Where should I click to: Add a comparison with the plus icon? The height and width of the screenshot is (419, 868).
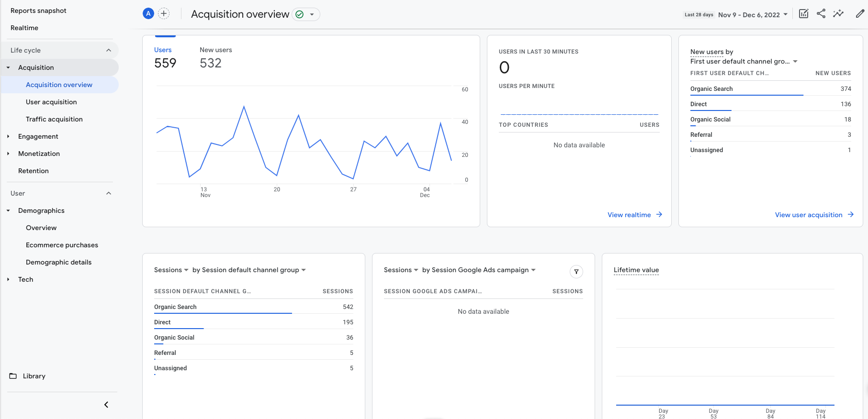pyautogui.click(x=164, y=14)
